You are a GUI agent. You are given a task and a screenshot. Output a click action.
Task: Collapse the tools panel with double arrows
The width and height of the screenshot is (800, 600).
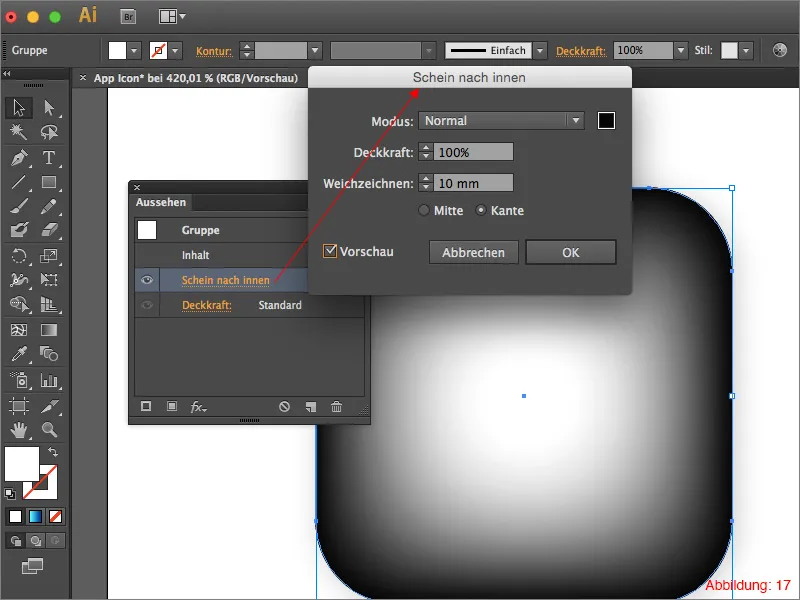pos(7,74)
